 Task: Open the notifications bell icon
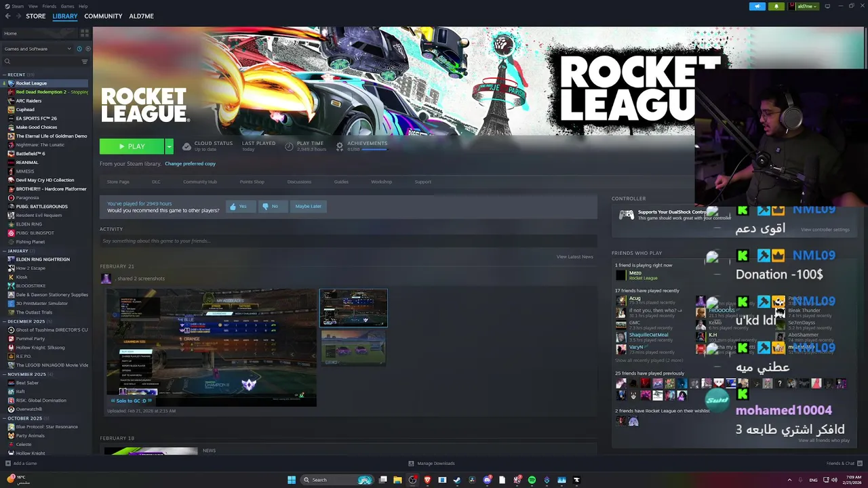[x=776, y=6]
